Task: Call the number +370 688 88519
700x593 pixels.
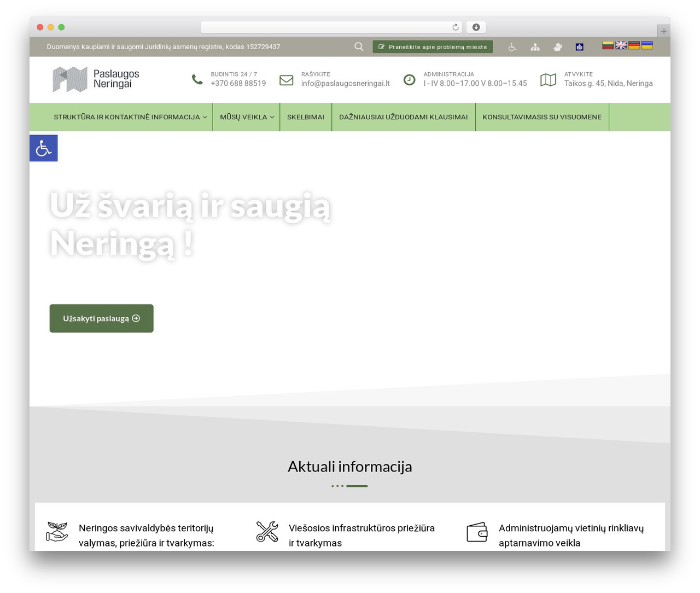Action: (238, 83)
